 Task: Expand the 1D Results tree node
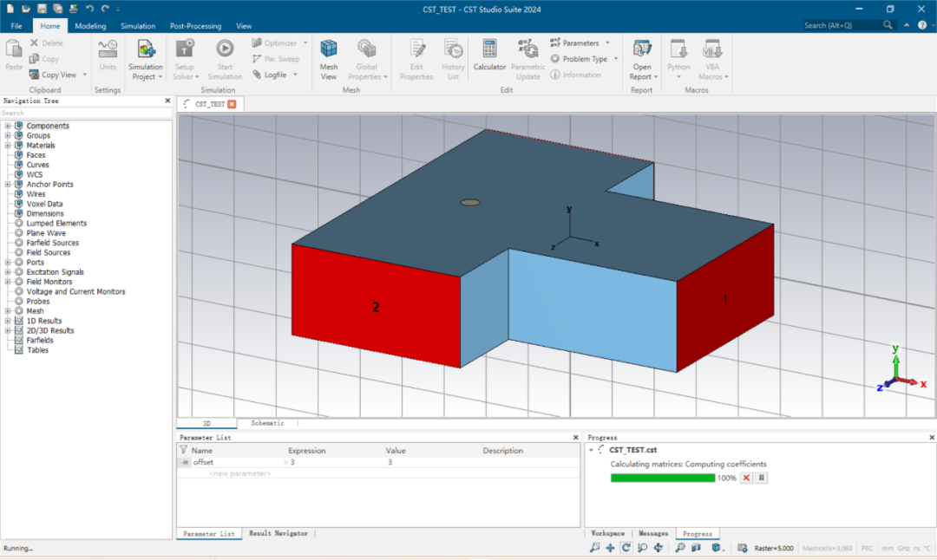point(8,322)
